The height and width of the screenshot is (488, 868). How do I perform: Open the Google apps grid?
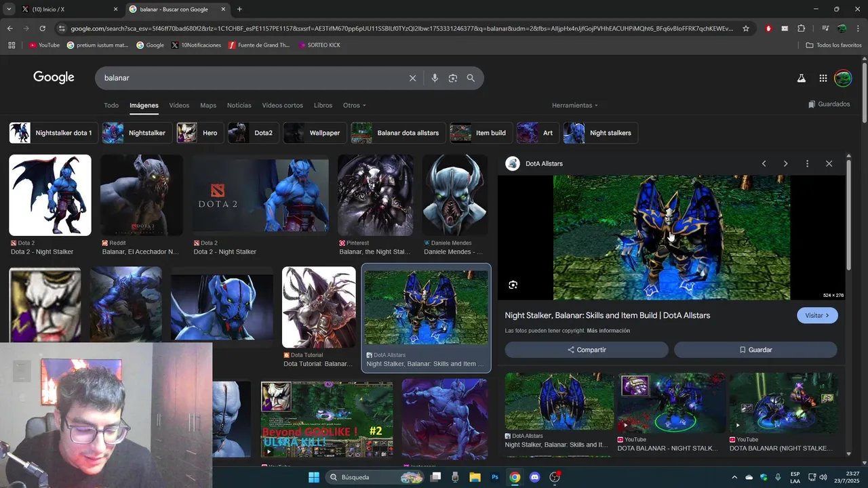coord(823,78)
